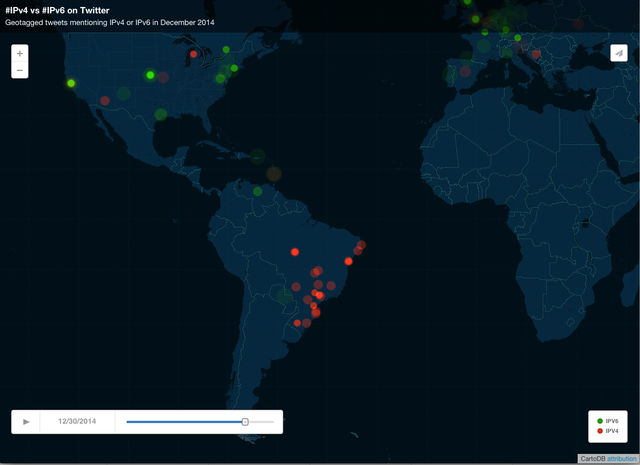Viewport: 640px width, 465px height.
Task: Zoom out with the minus button
Action: click(x=20, y=70)
